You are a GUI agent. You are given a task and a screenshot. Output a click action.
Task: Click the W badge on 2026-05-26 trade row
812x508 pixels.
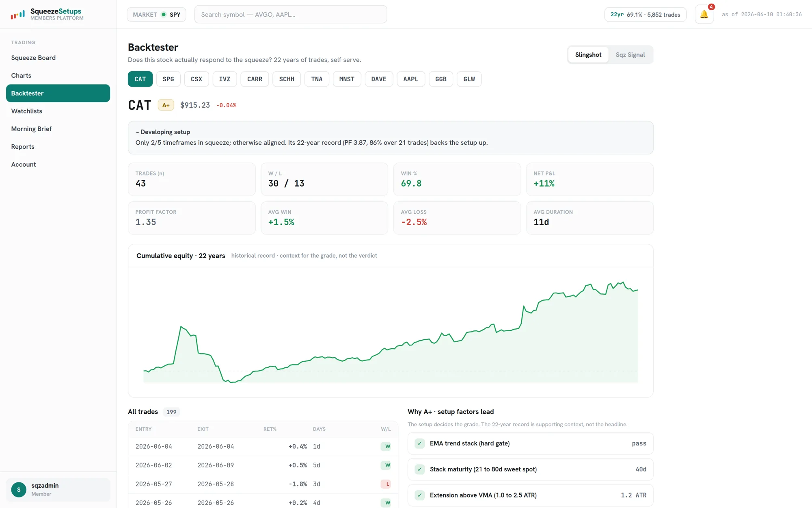click(386, 503)
